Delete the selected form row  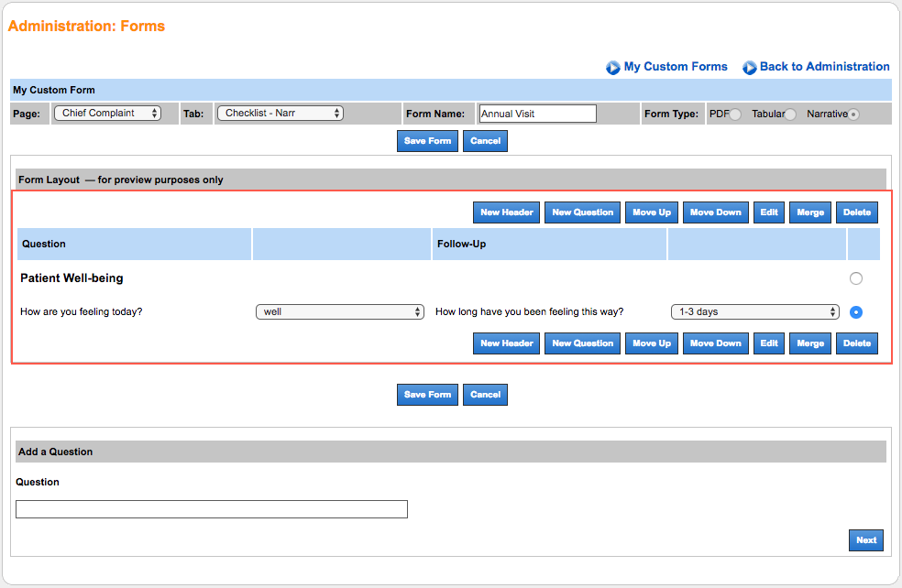[x=856, y=212]
